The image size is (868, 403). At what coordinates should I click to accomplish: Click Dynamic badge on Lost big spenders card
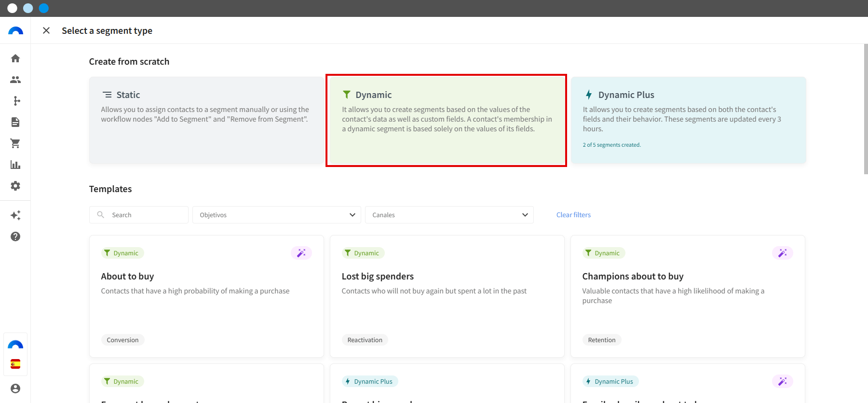(x=363, y=253)
